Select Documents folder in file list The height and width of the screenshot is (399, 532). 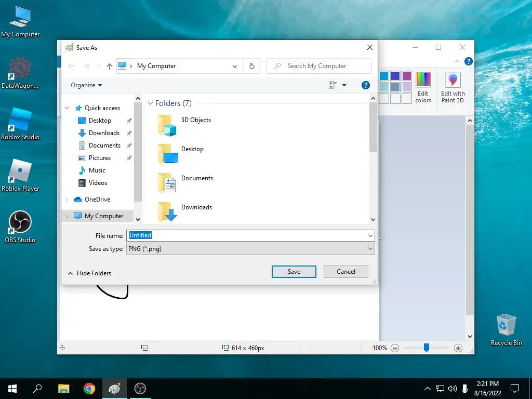185,183
